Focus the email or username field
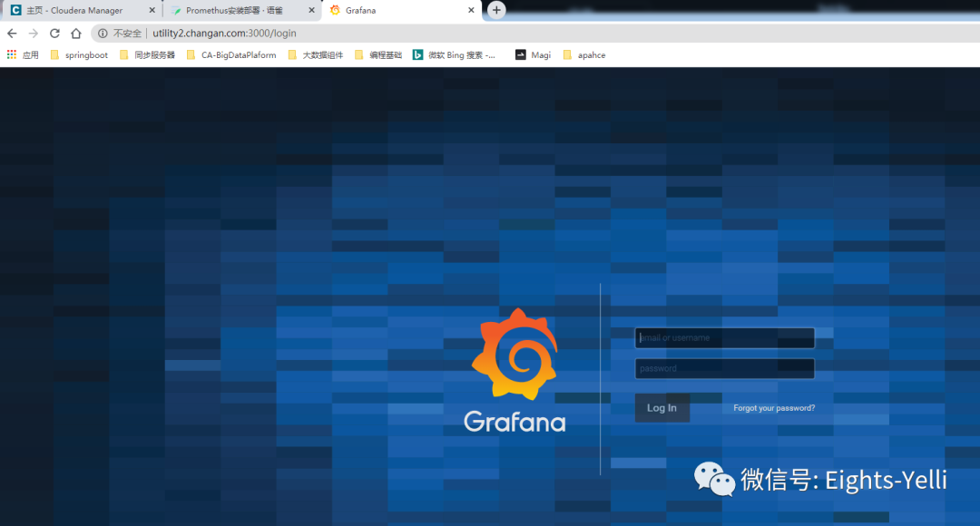 pos(724,338)
